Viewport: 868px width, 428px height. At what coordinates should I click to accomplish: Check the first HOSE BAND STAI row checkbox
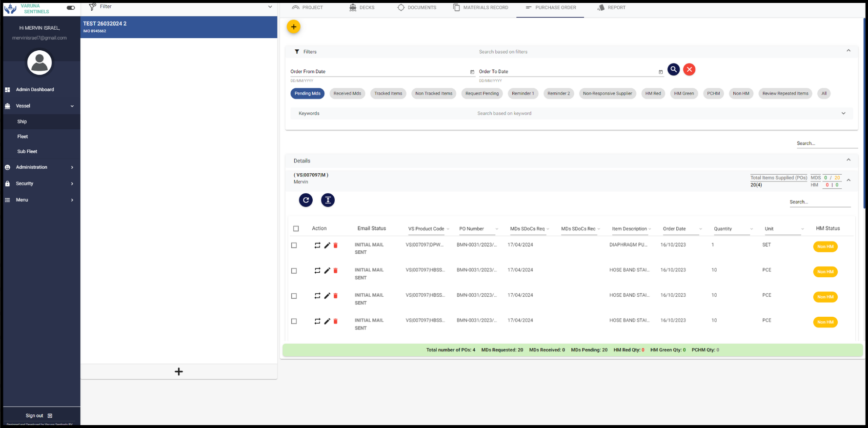click(x=294, y=271)
